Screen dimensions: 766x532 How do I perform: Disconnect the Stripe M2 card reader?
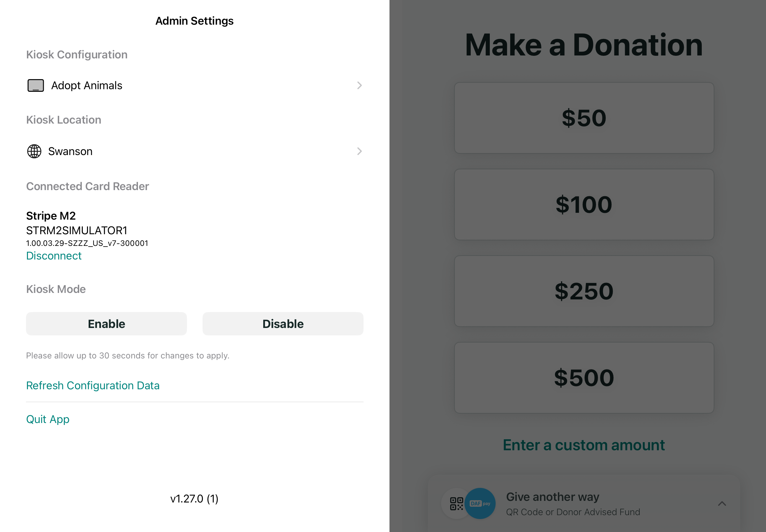click(54, 256)
